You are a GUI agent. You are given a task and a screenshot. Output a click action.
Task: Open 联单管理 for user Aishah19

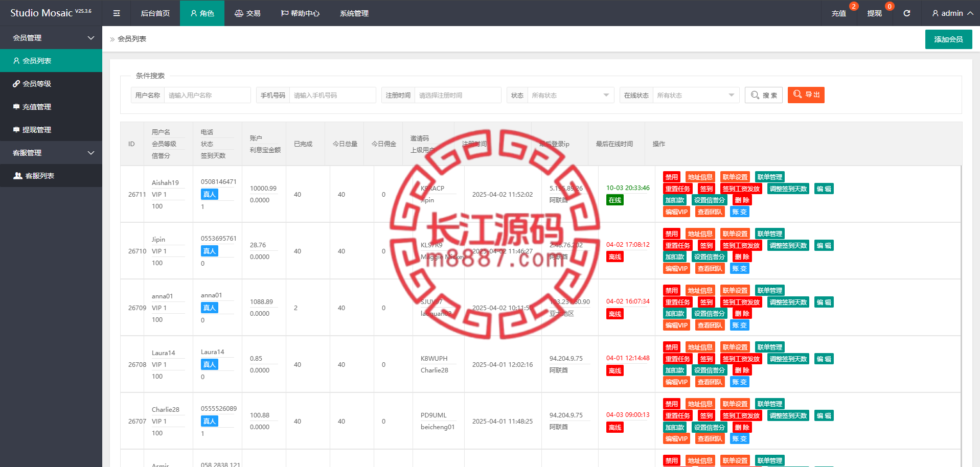click(x=769, y=177)
